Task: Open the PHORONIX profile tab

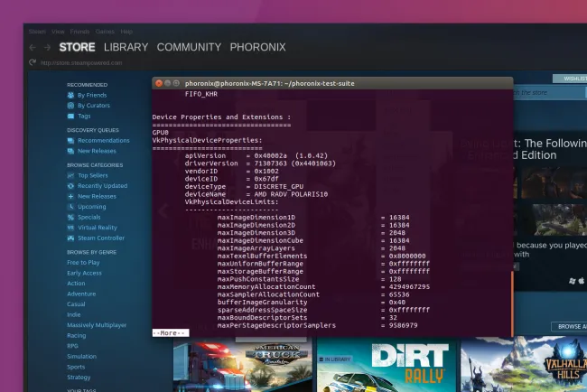Action: pyautogui.click(x=257, y=47)
